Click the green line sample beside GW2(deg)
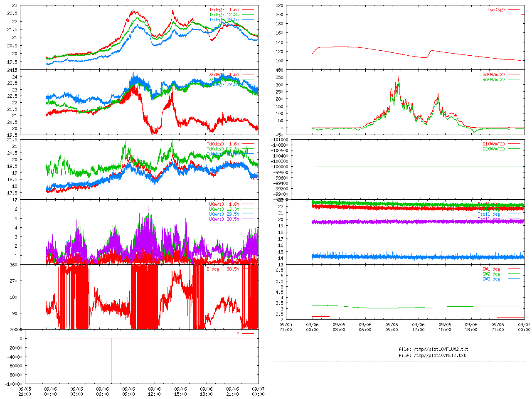This screenshot has width=532, height=399. pyautogui.click(x=513, y=274)
